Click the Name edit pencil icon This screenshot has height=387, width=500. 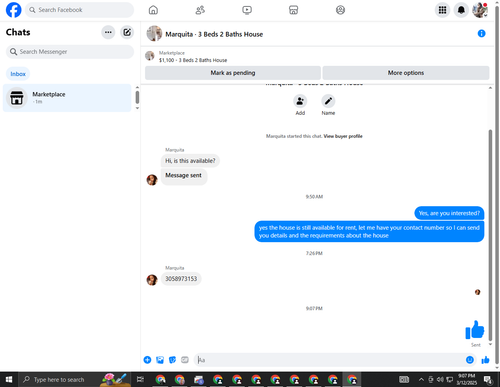pos(328,101)
